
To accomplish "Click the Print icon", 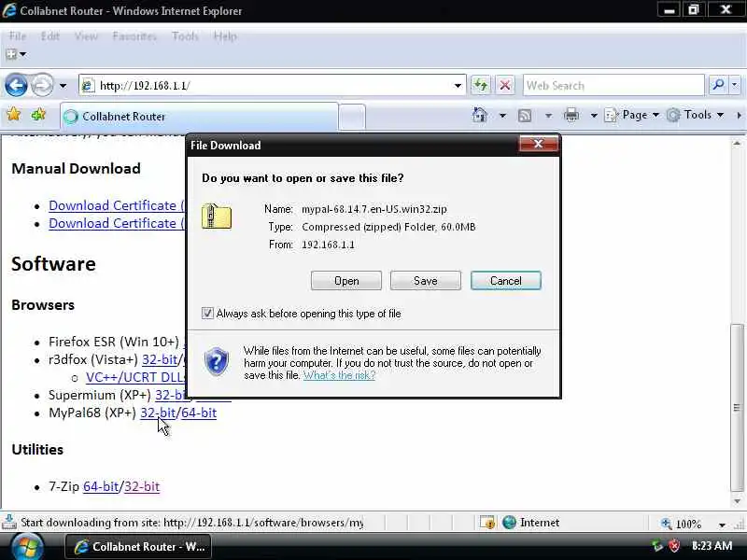I will [571, 115].
